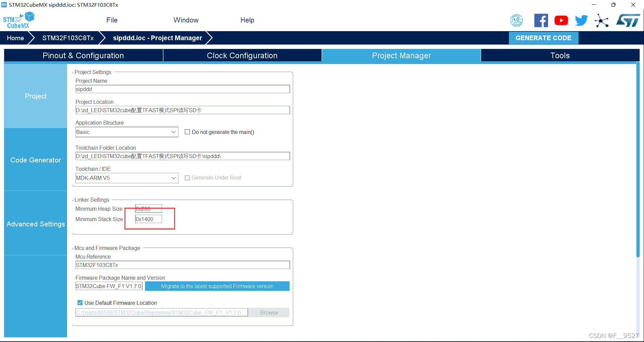Click the STM32F103C8Tx breadcrumb

pos(68,38)
